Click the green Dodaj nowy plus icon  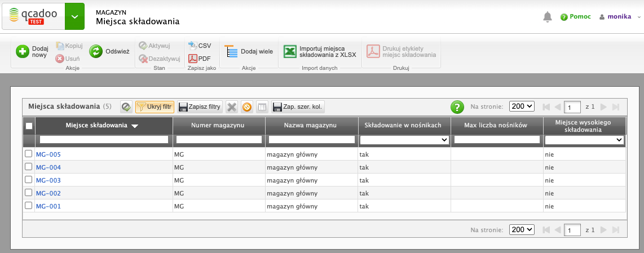point(23,51)
